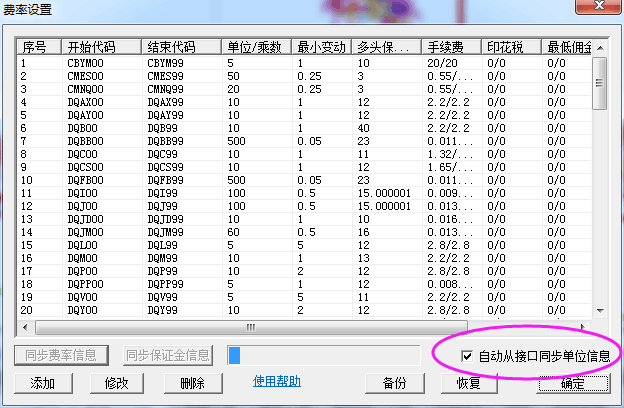Click the sync progress bar
Screen dimensions: 624x408
point(324,355)
